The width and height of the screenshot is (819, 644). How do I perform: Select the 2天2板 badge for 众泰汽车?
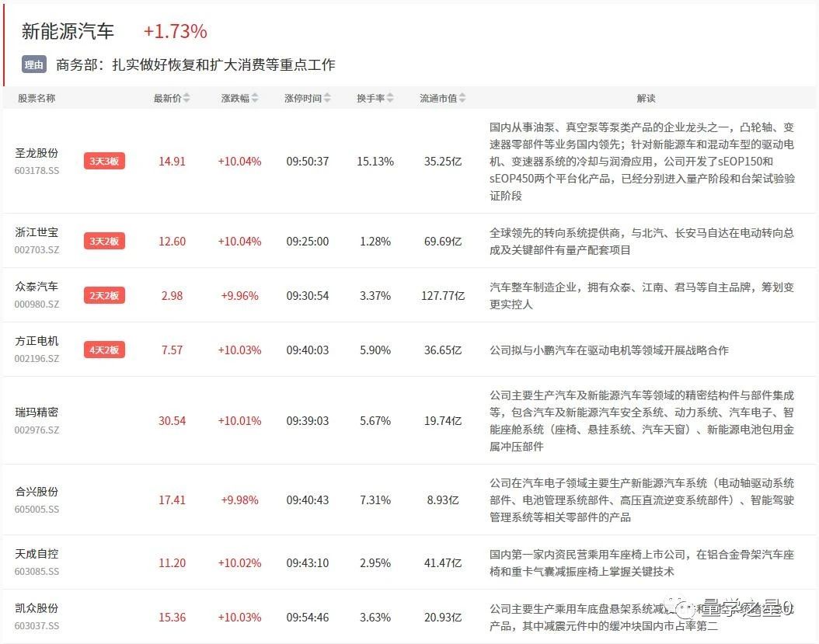pos(104,295)
